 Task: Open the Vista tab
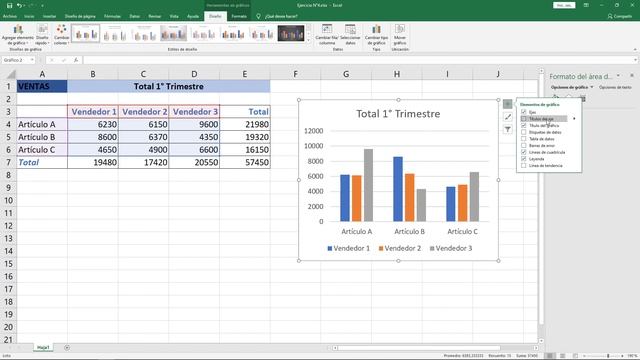tap(174, 16)
